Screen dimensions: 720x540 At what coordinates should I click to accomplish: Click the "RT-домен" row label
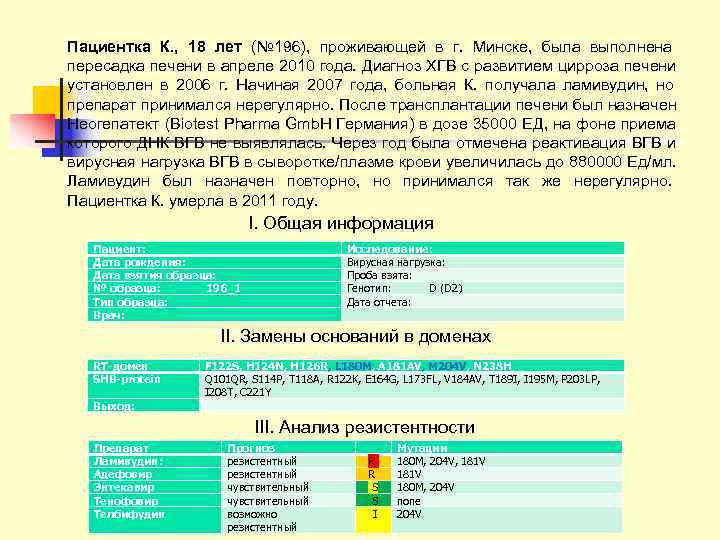(143, 366)
